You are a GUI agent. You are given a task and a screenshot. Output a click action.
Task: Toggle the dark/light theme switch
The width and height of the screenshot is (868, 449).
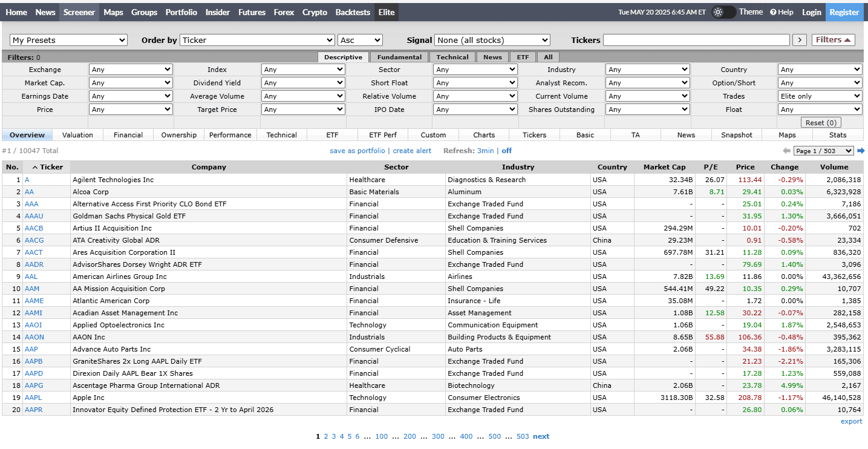[x=723, y=12]
